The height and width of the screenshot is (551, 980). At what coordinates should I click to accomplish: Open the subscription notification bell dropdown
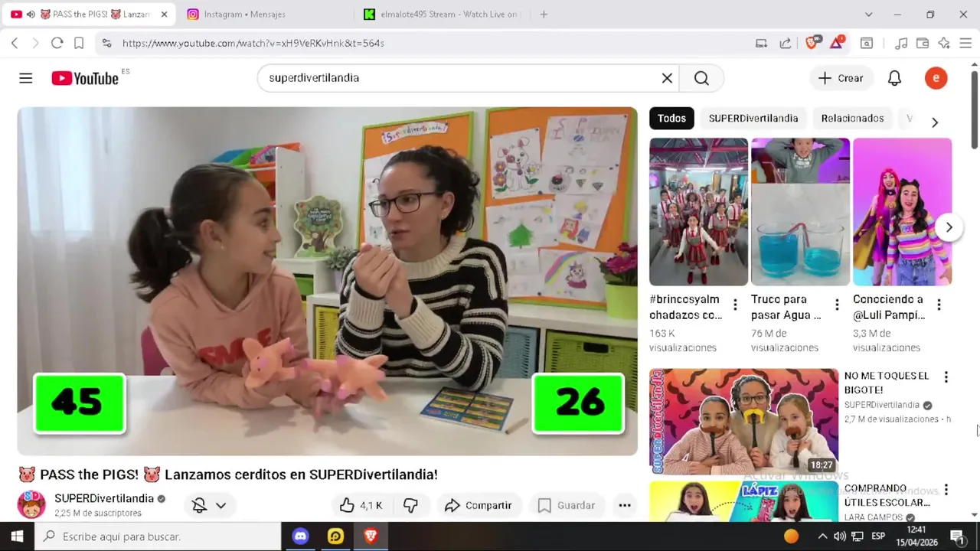click(x=209, y=505)
